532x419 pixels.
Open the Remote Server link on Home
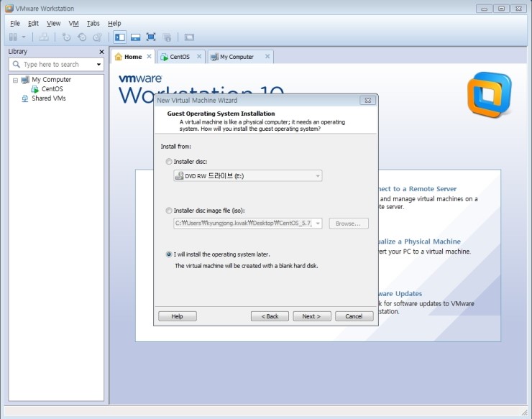418,188
